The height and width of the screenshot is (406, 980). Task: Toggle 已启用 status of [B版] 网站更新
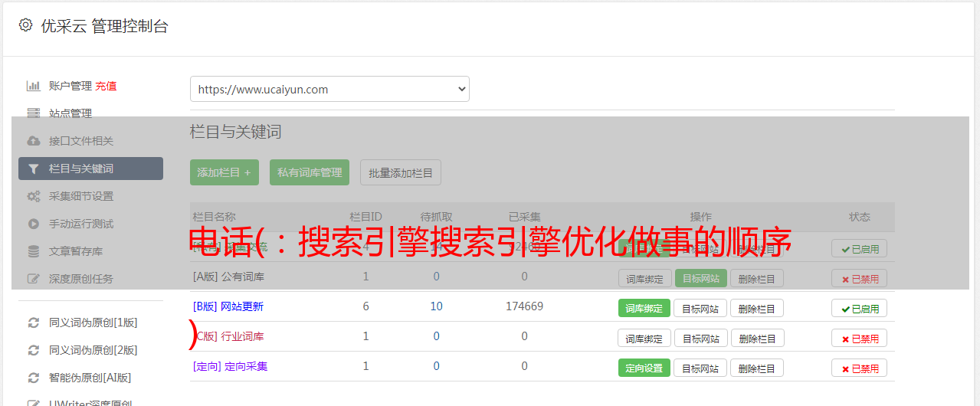pos(860,308)
